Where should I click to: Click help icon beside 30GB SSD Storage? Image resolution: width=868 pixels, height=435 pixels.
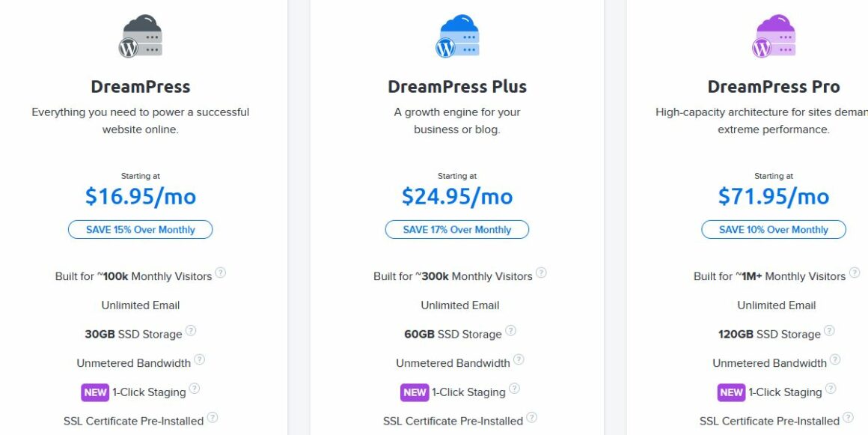click(x=190, y=331)
